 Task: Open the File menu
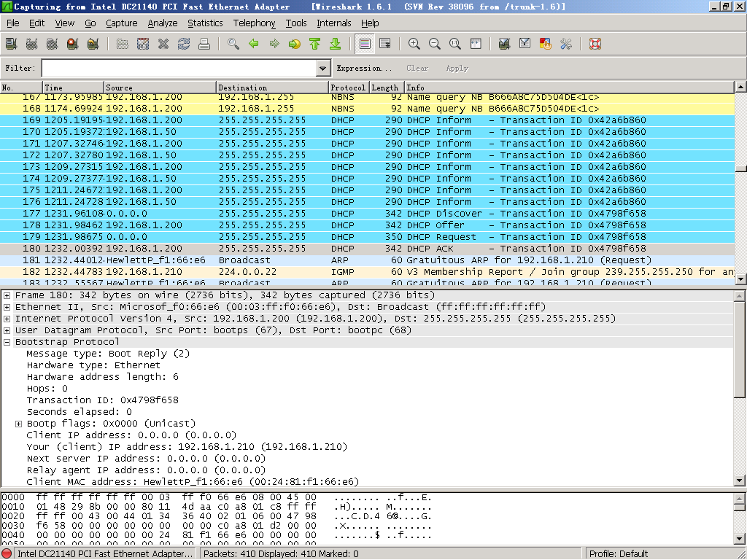pos(13,23)
